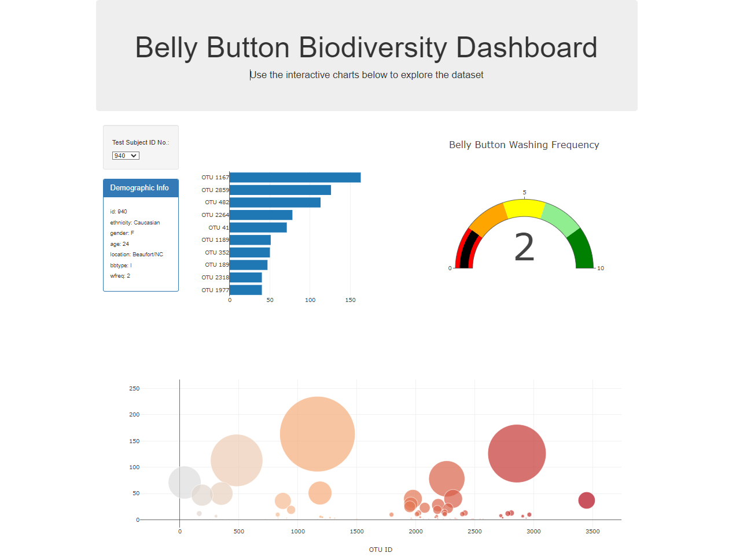Click the subtitle text under the dashboard title
The width and height of the screenshot is (736, 560).
click(x=367, y=75)
